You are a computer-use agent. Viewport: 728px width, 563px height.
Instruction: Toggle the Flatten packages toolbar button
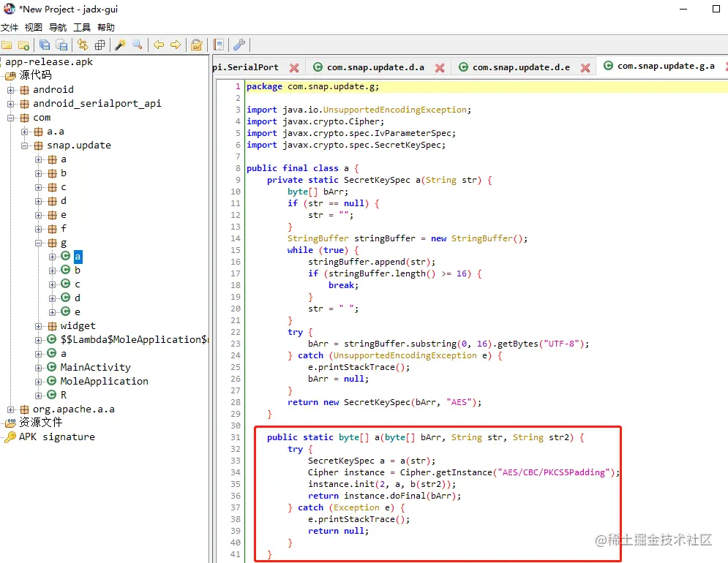[x=100, y=45]
